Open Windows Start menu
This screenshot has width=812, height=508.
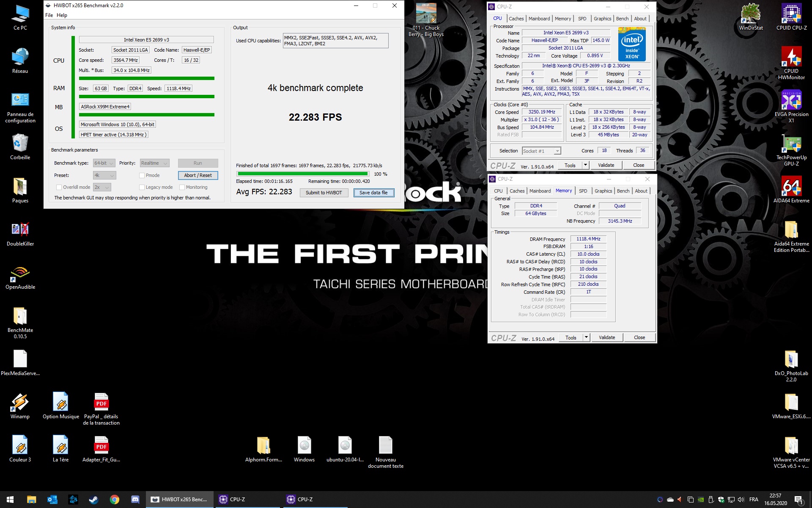[10, 500]
